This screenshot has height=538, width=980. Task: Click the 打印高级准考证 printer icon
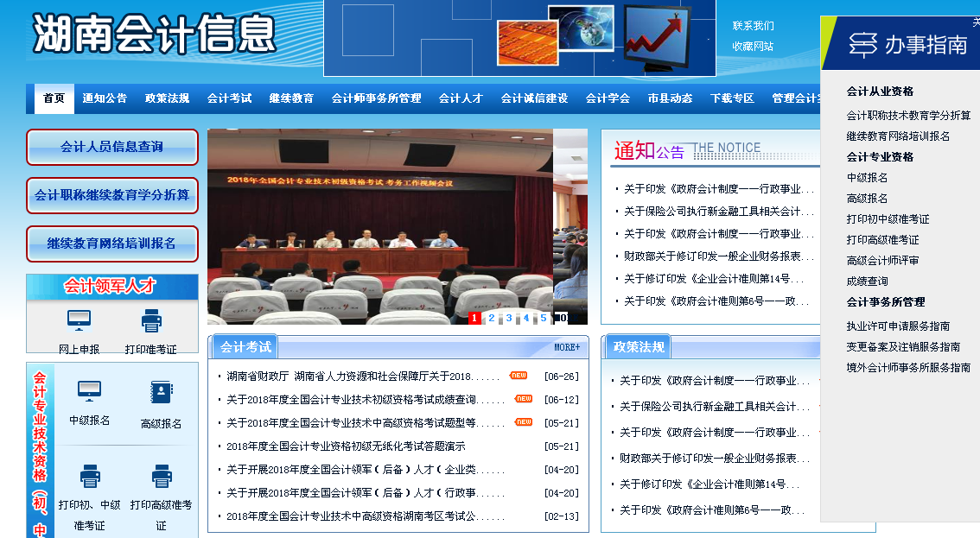coord(162,476)
